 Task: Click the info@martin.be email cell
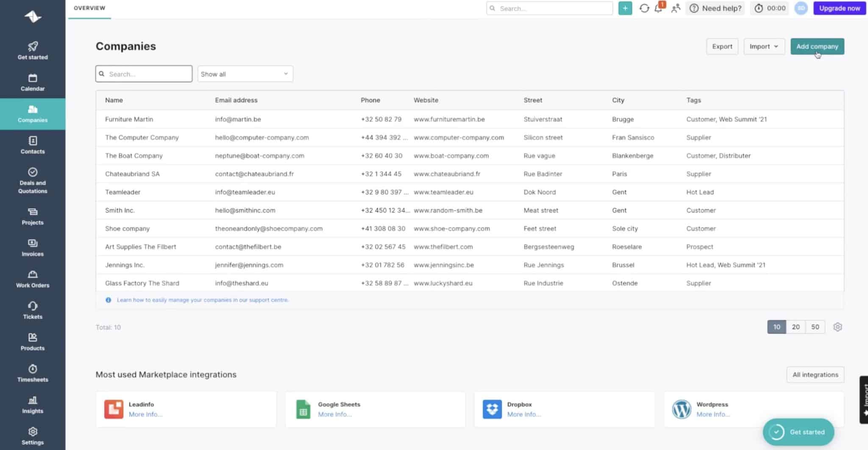(x=238, y=119)
